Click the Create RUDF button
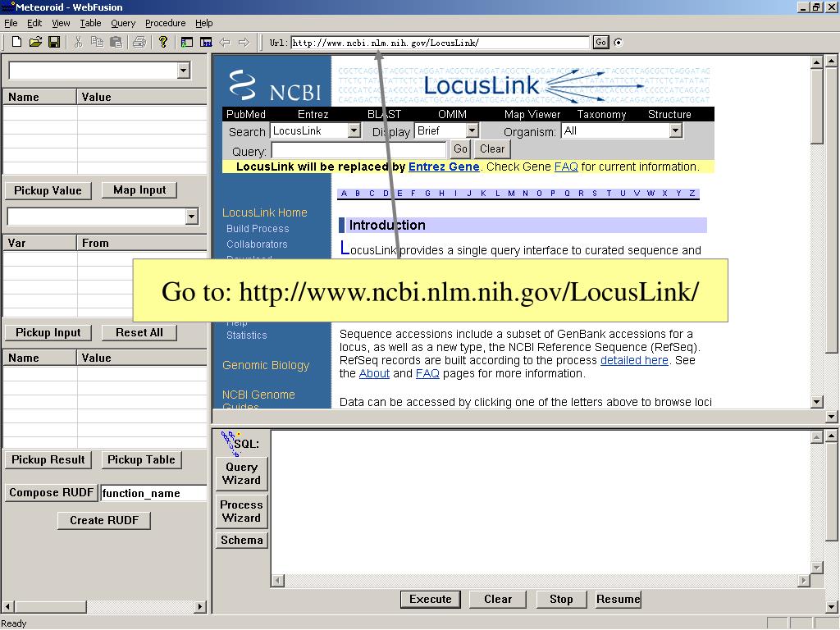Viewport: 840px width, 630px height. click(x=104, y=520)
